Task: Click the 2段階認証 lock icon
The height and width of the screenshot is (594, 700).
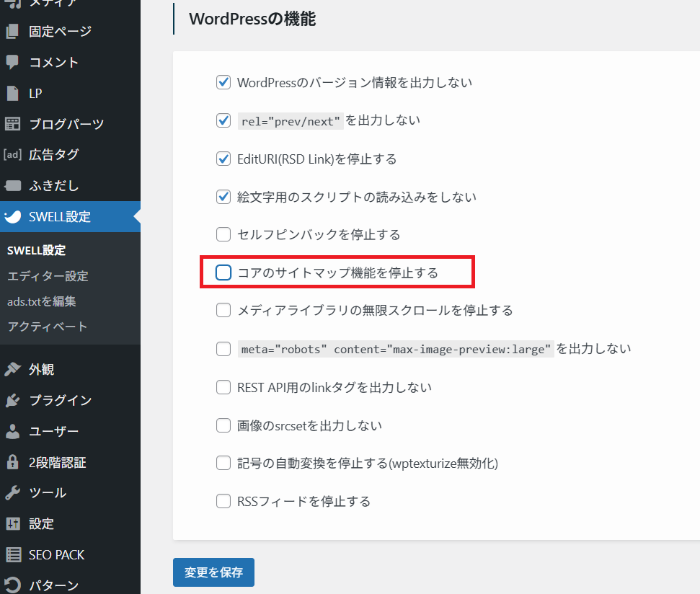Action: (x=12, y=462)
